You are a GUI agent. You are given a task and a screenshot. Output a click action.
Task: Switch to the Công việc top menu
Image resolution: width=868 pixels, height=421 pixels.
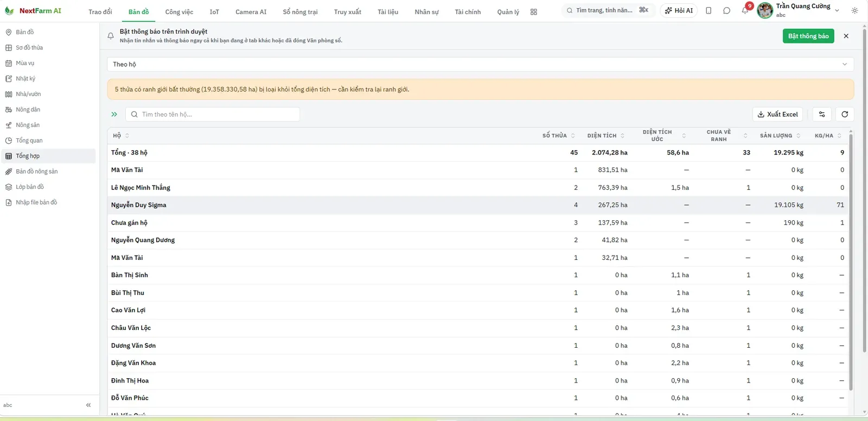coord(179,12)
